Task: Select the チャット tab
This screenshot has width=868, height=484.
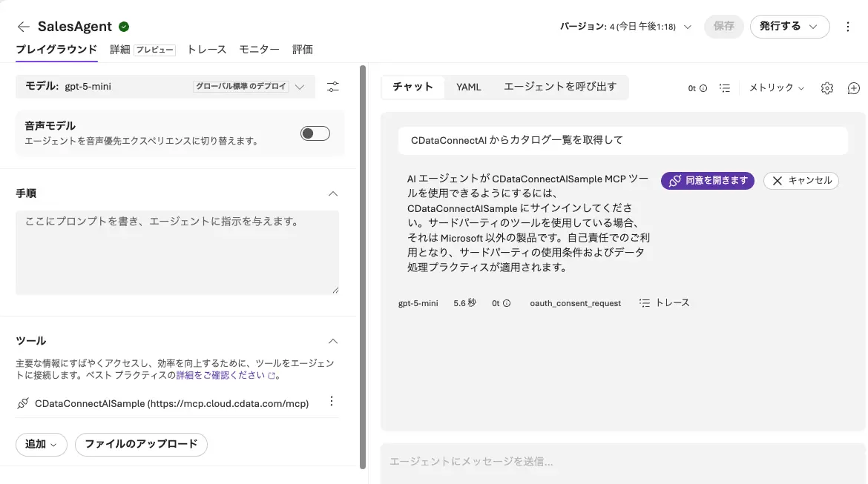Action: click(413, 87)
